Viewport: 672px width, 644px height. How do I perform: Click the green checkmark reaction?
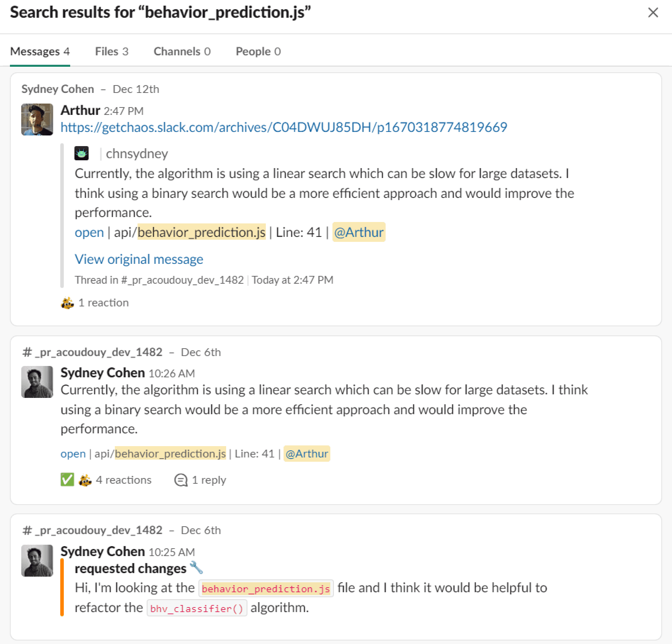click(x=67, y=480)
